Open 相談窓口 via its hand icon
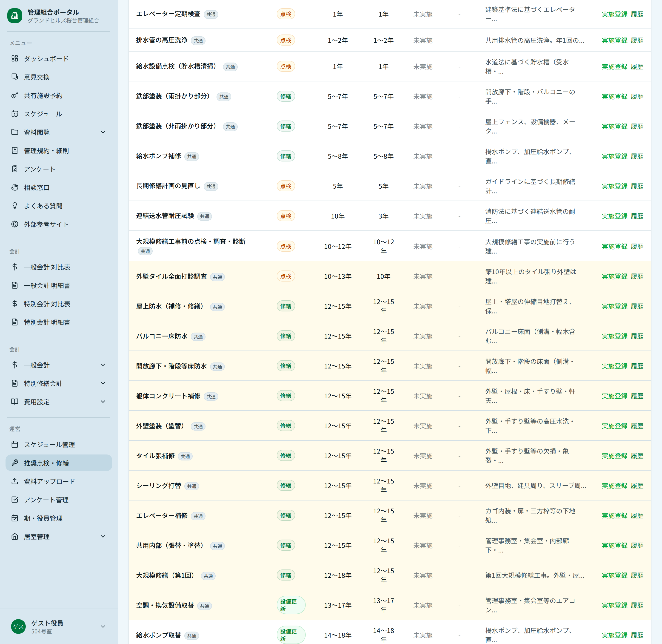The width and height of the screenshot is (662, 644). click(15, 187)
